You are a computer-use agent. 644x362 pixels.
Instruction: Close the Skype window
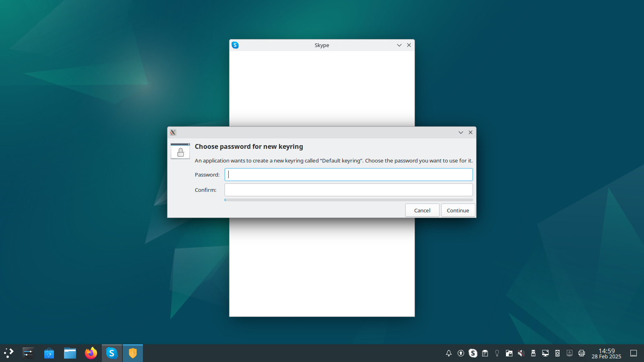coord(409,45)
